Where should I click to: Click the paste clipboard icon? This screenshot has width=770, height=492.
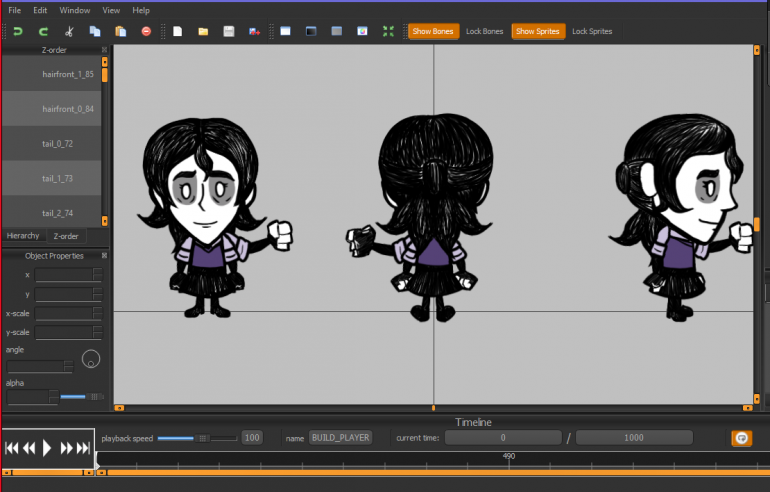(120, 32)
